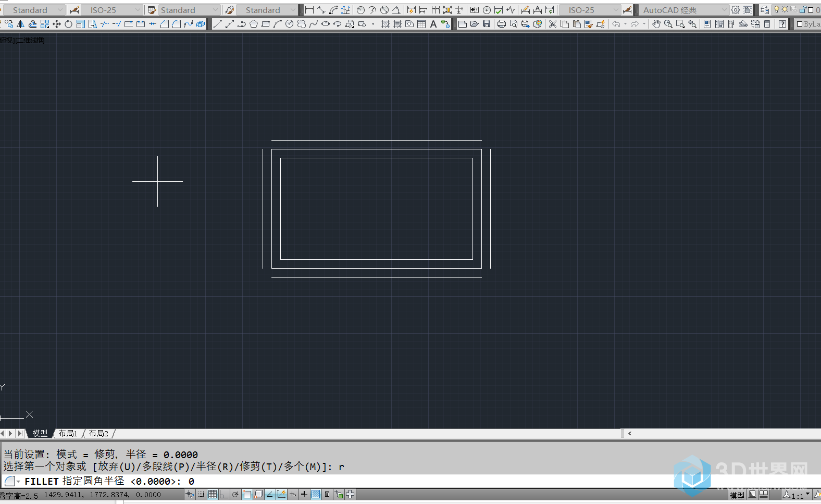Click the Save floppy icon
The width and height of the screenshot is (821, 504).
[x=487, y=24]
